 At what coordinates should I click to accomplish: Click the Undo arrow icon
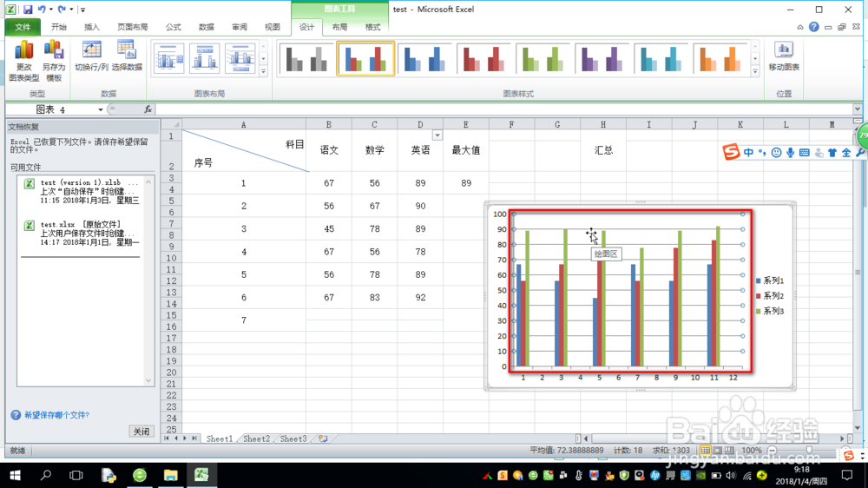click(42, 10)
